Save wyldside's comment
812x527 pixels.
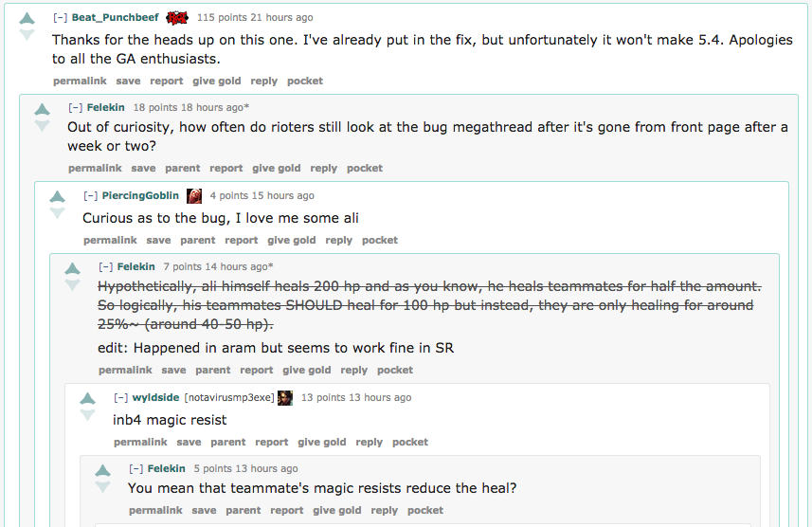189,442
